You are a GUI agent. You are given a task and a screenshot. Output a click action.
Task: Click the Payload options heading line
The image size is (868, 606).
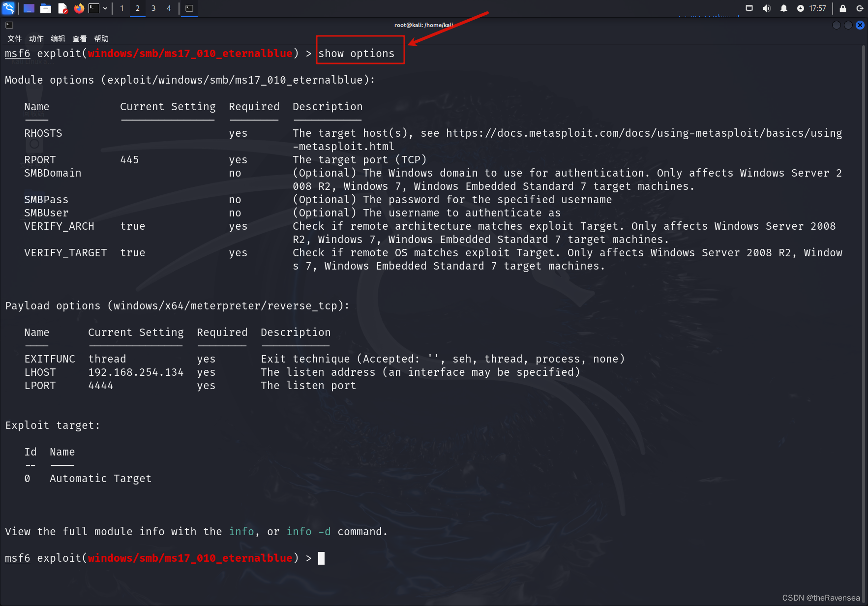[177, 306]
